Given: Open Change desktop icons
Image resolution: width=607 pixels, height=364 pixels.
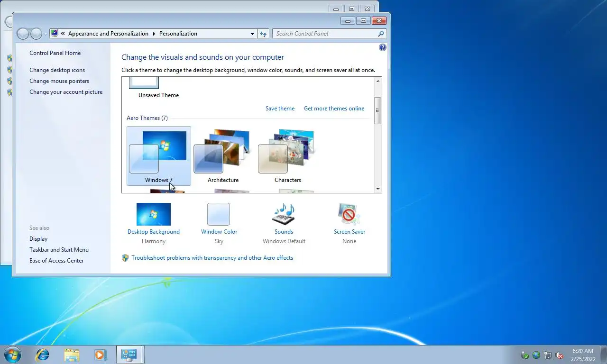Looking at the screenshot, I should coord(57,70).
